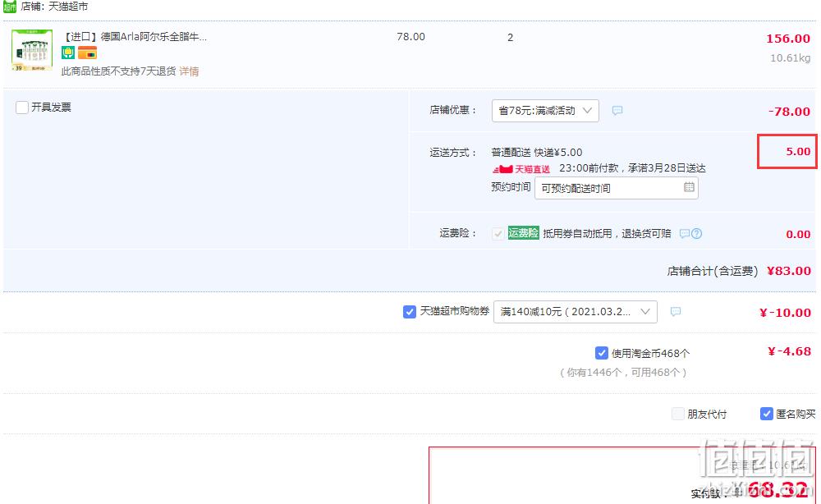Image resolution: width=821 pixels, height=504 pixels.
Task: Click the comment icon next to shop discount
Action: 617,111
